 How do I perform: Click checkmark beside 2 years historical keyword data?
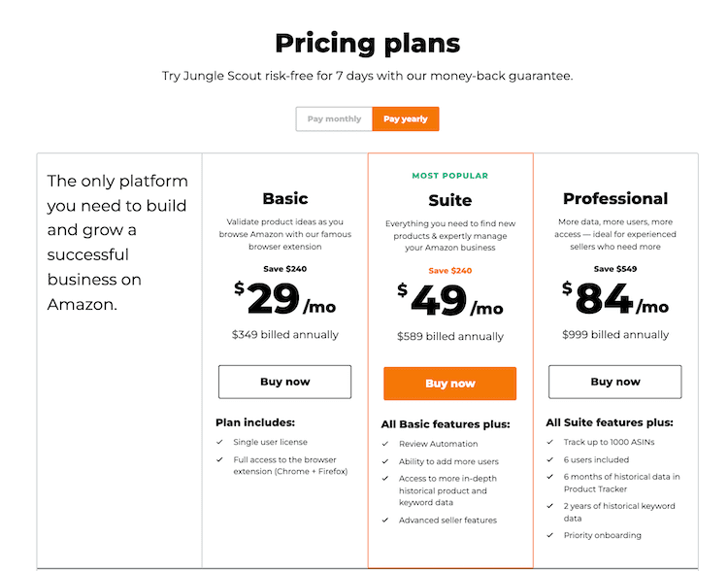pos(550,506)
